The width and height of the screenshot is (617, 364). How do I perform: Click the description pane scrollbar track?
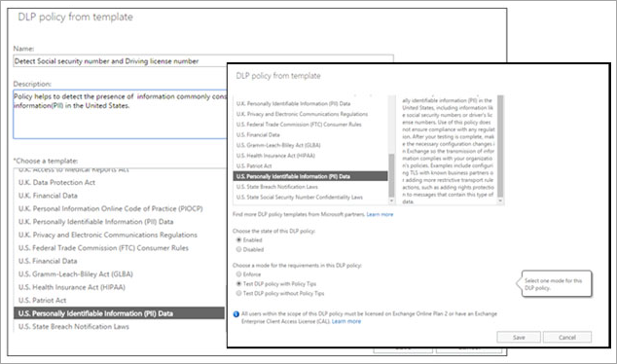click(500, 146)
